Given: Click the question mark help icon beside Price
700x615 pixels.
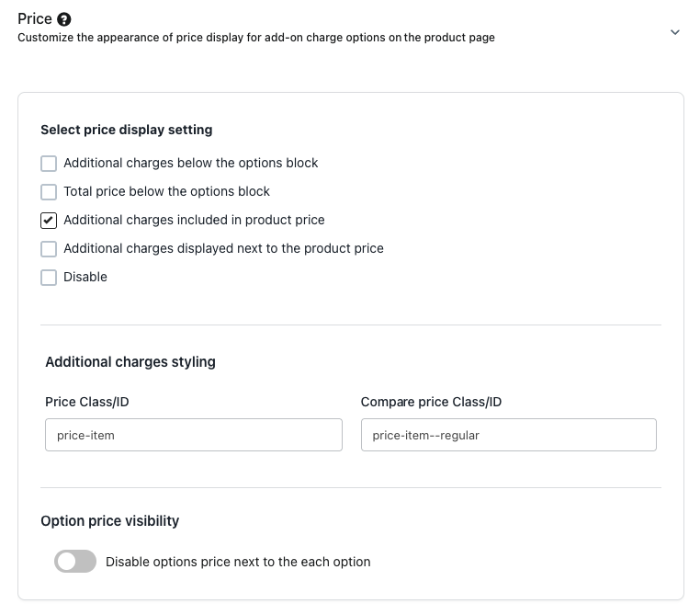Looking at the screenshot, I should [x=63, y=19].
